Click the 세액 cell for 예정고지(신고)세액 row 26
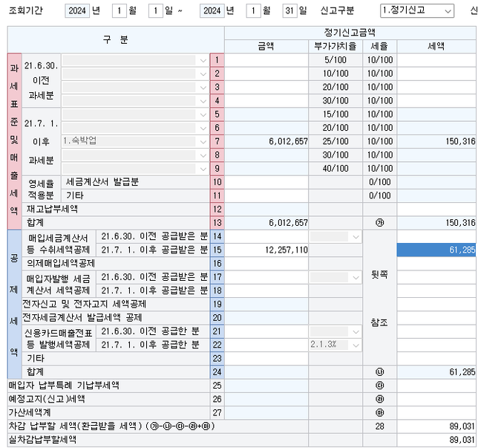Viewport: 478px width, 448px height. click(x=436, y=399)
